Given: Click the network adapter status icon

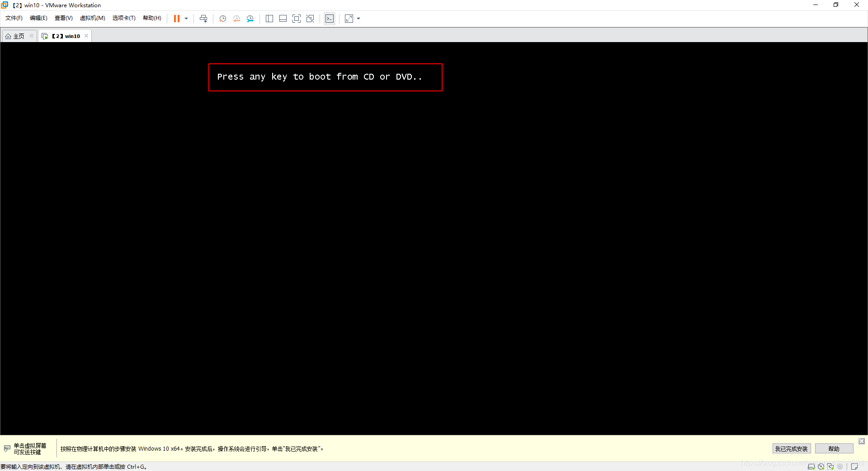Looking at the screenshot, I should 830,466.
